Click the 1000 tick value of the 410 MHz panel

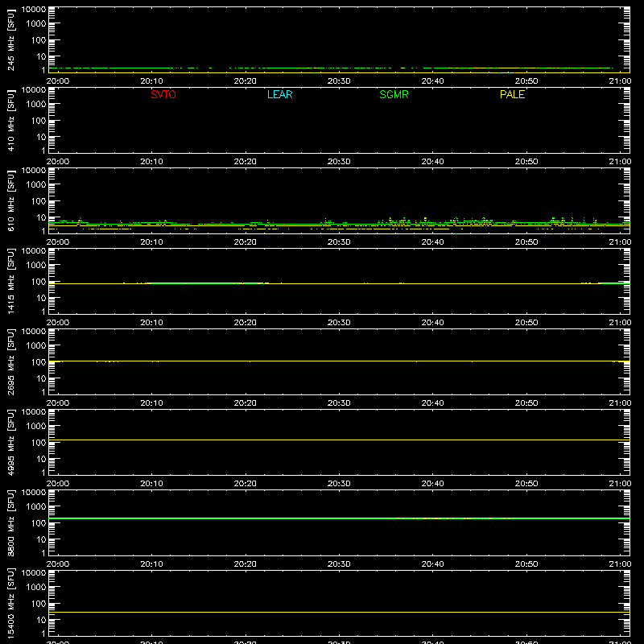pyautogui.click(x=36, y=105)
